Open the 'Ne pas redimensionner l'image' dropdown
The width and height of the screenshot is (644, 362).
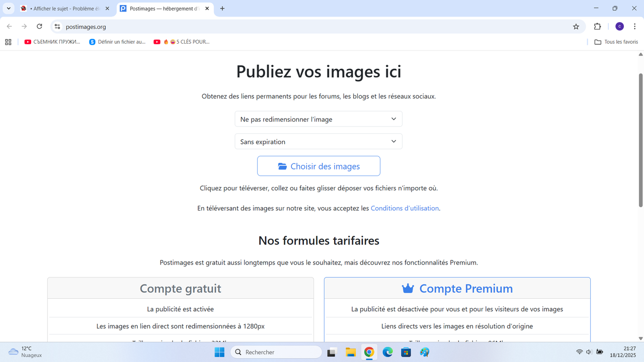point(318,119)
